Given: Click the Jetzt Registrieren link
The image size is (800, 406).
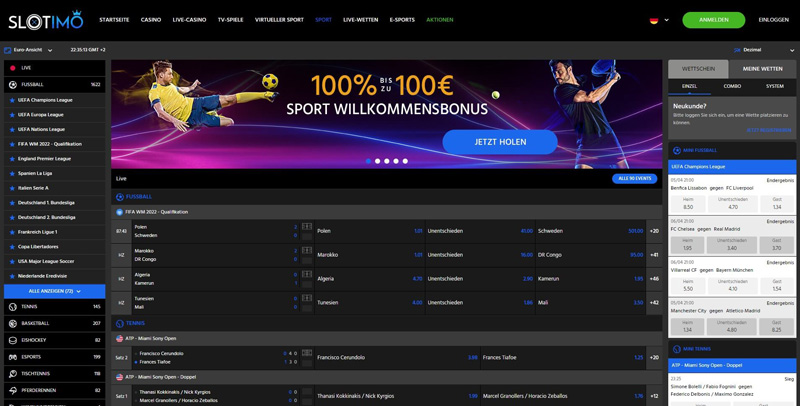Looking at the screenshot, I should pos(768,131).
